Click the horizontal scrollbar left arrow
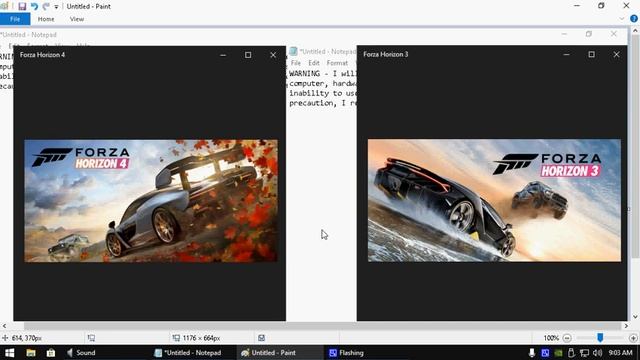The height and width of the screenshot is (360, 640). point(4,326)
